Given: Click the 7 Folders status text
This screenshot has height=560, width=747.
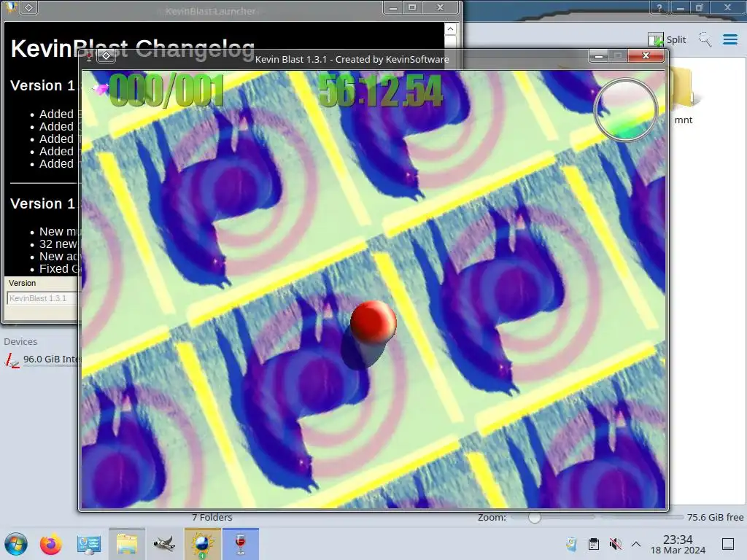Looking at the screenshot, I should (x=212, y=517).
